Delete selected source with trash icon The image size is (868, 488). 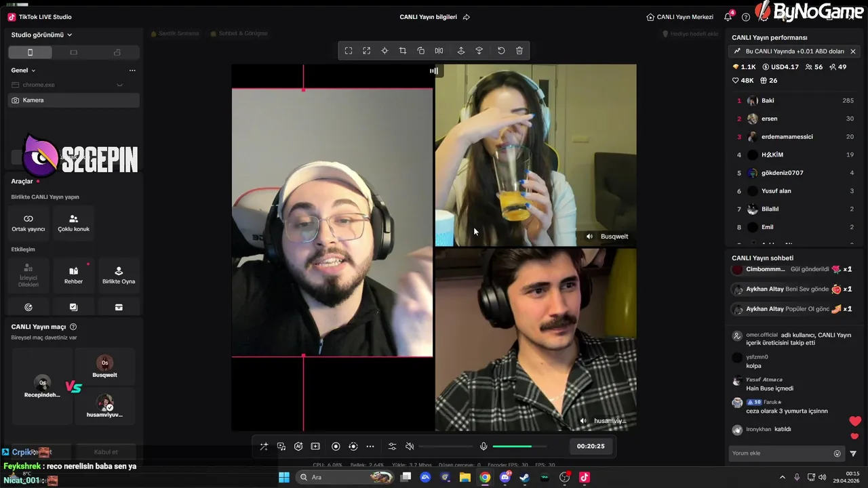(519, 51)
